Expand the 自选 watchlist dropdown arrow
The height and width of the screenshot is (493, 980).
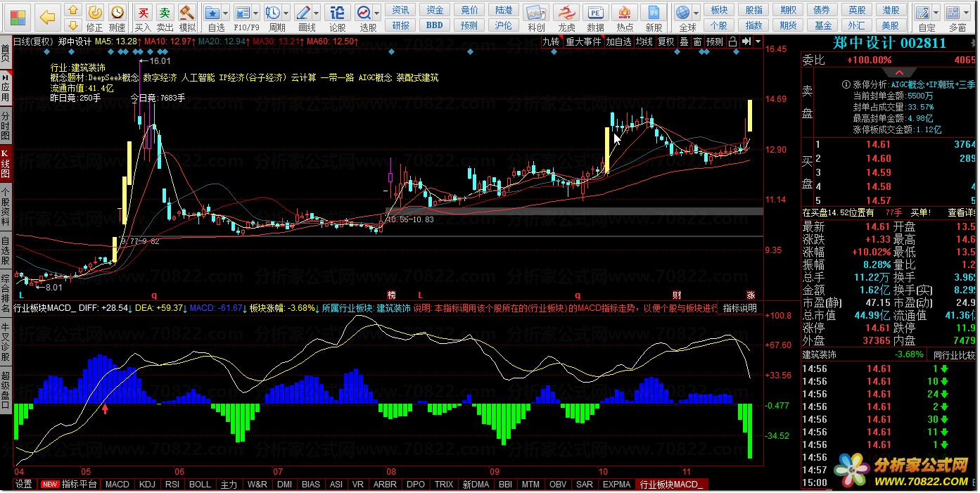[x=225, y=13]
